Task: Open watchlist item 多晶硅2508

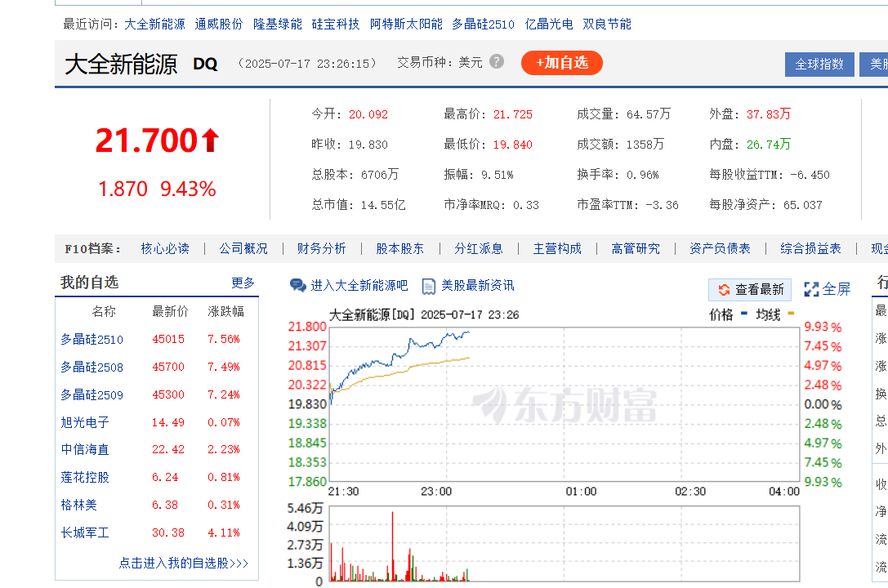Action: click(x=91, y=367)
